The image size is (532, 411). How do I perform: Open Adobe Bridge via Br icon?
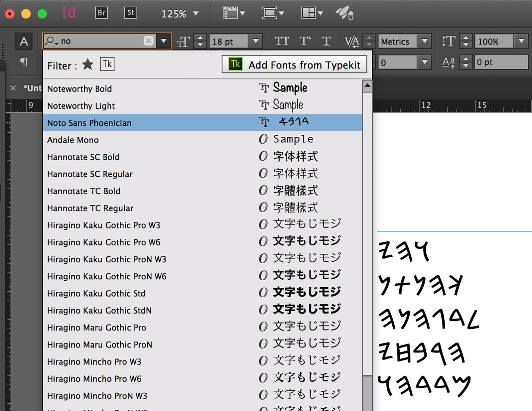101,13
